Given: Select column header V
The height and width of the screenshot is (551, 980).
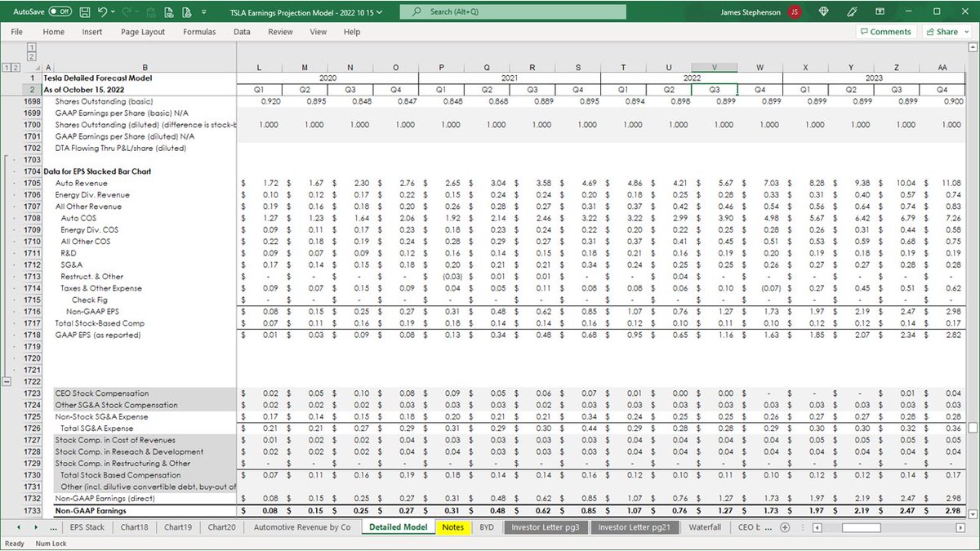Looking at the screenshot, I should [x=714, y=67].
